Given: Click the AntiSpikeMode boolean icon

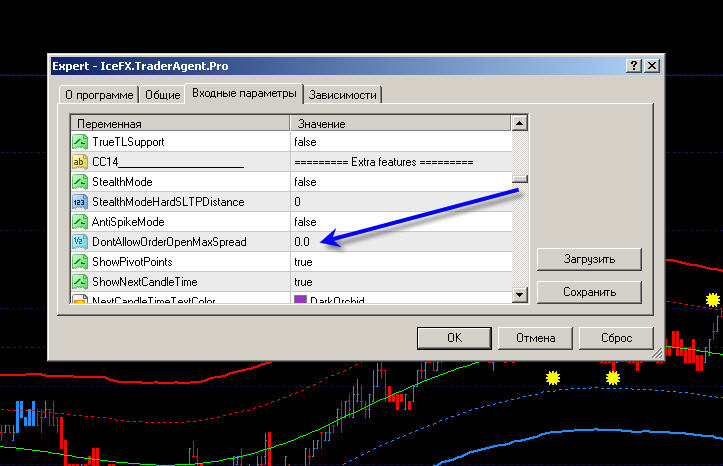Looking at the screenshot, I should coord(80,222).
